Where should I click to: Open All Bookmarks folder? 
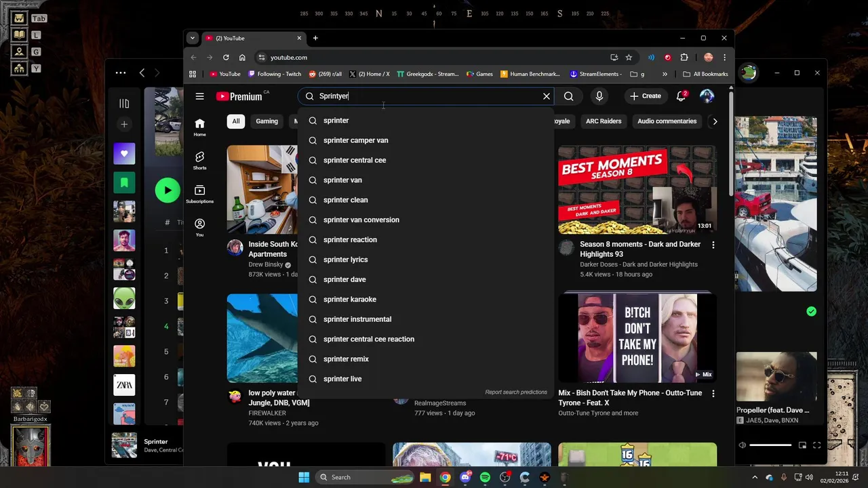(705, 74)
